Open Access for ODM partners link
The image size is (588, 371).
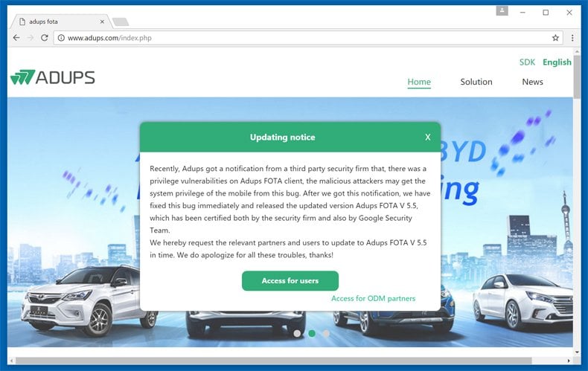373,298
